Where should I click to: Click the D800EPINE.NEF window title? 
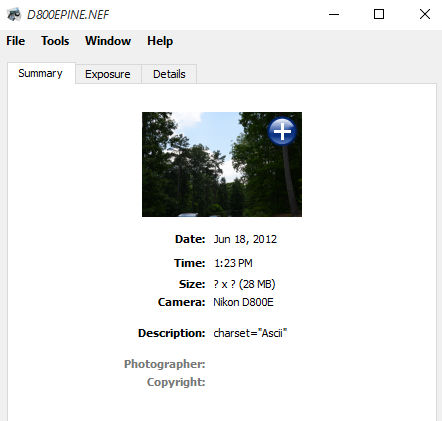click(x=68, y=15)
